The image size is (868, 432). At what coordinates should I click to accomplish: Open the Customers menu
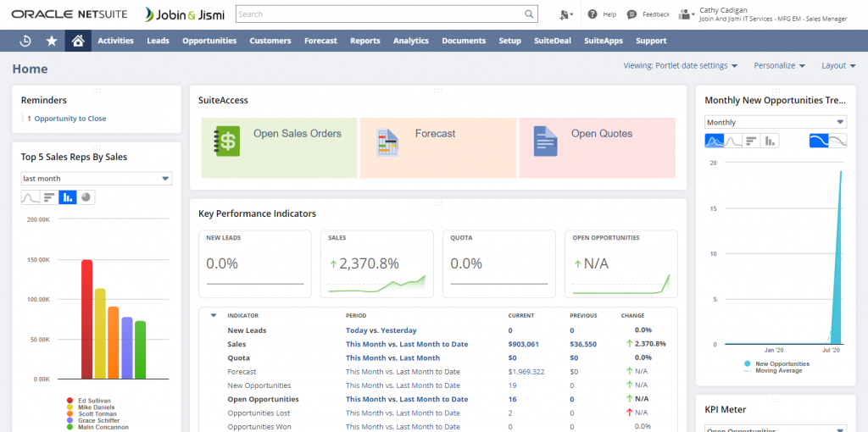[270, 41]
